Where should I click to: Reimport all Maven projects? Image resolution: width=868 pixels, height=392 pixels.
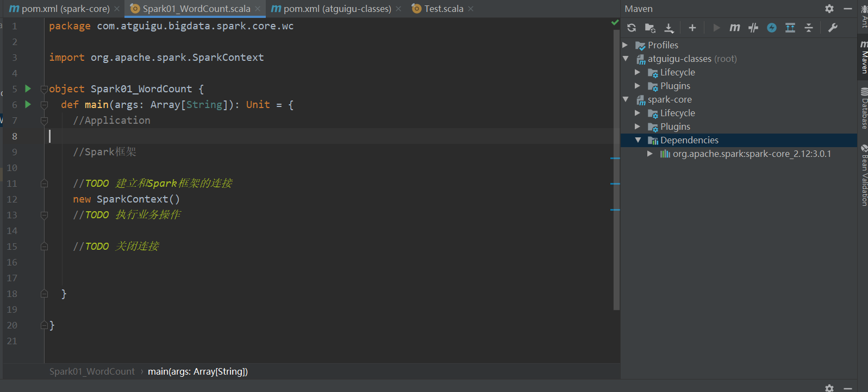coord(632,28)
